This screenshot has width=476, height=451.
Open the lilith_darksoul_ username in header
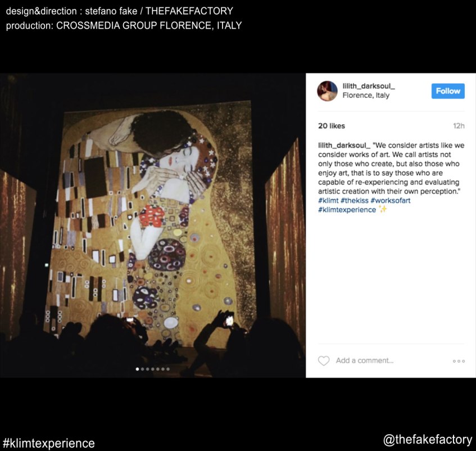[369, 86]
